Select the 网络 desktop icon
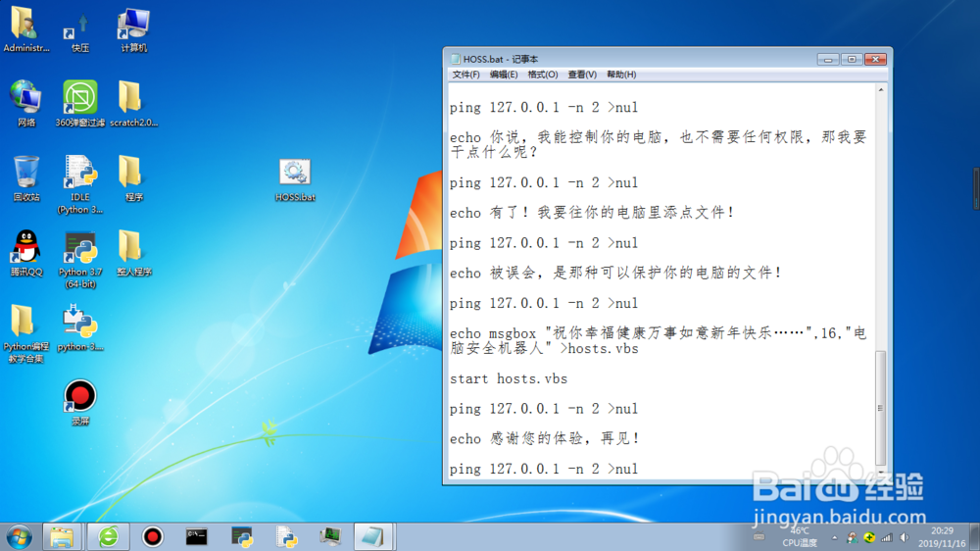This screenshot has height=551, width=980. (25, 104)
